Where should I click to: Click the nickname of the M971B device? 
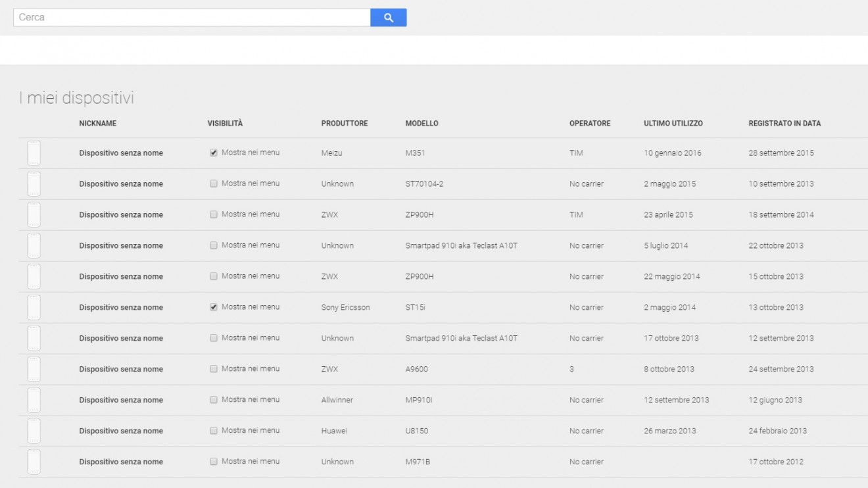(x=121, y=462)
